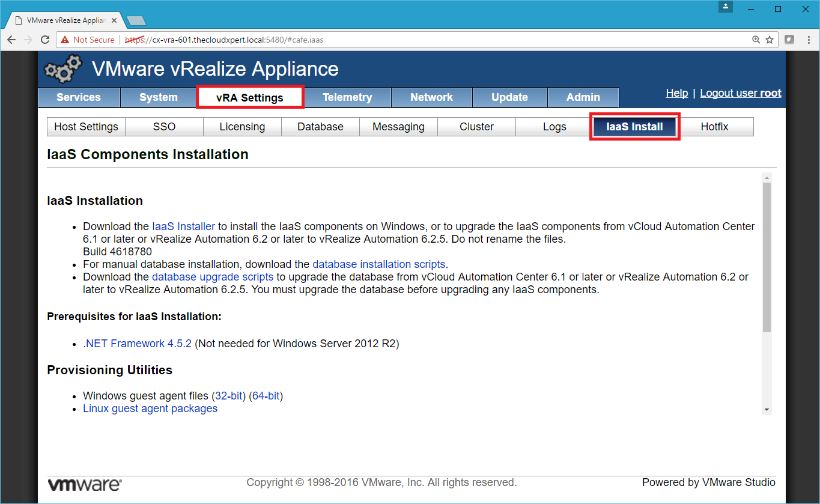Click the Chrome user profile icon
The image size is (820, 504).
(x=726, y=7)
